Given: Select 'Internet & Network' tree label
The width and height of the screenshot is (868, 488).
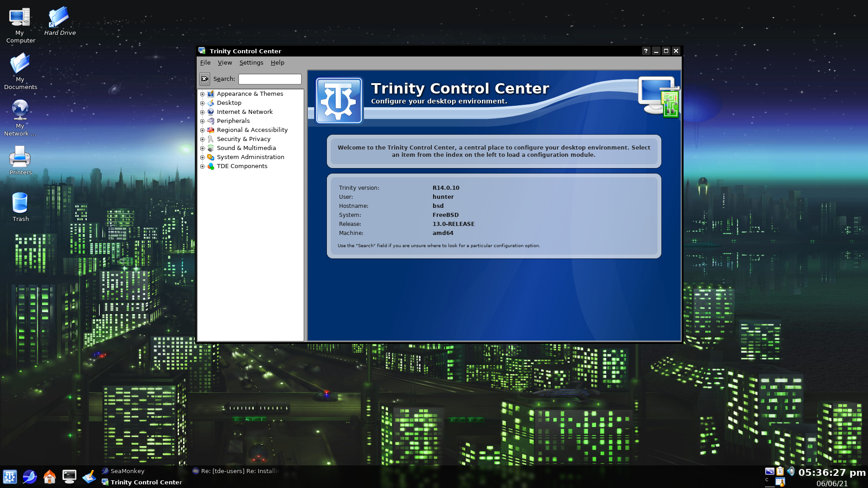Looking at the screenshot, I should point(245,112).
